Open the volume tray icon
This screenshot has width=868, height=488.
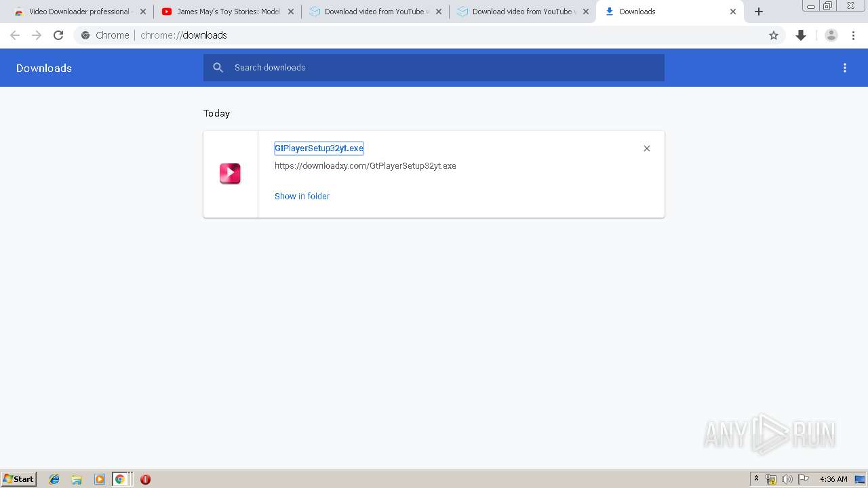pyautogui.click(x=787, y=479)
